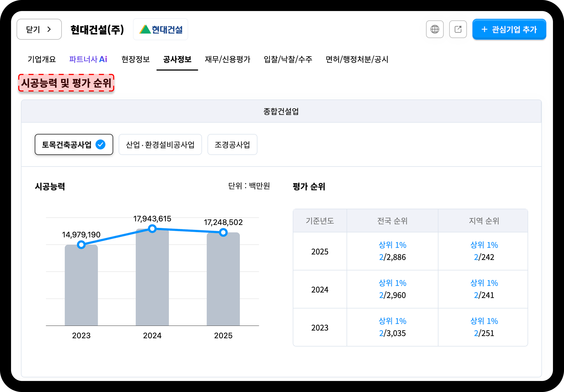
Task: Click the 닫기 label to close the panel
Action: point(33,29)
